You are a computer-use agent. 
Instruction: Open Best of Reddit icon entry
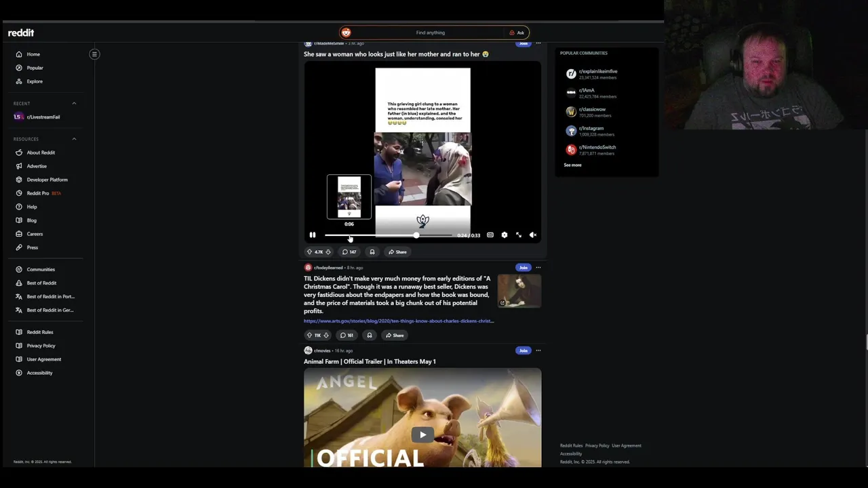(19, 283)
